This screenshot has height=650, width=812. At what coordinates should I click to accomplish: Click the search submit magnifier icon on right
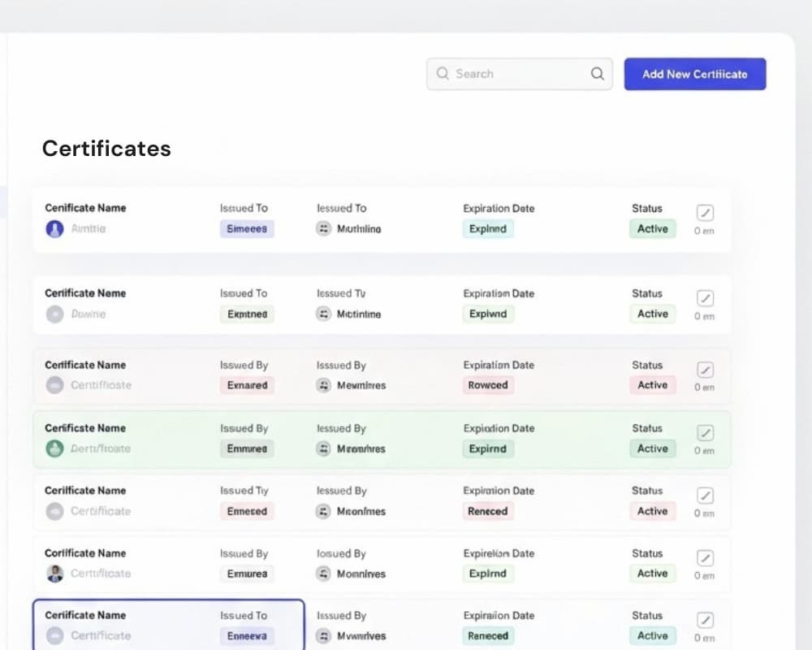coord(597,74)
